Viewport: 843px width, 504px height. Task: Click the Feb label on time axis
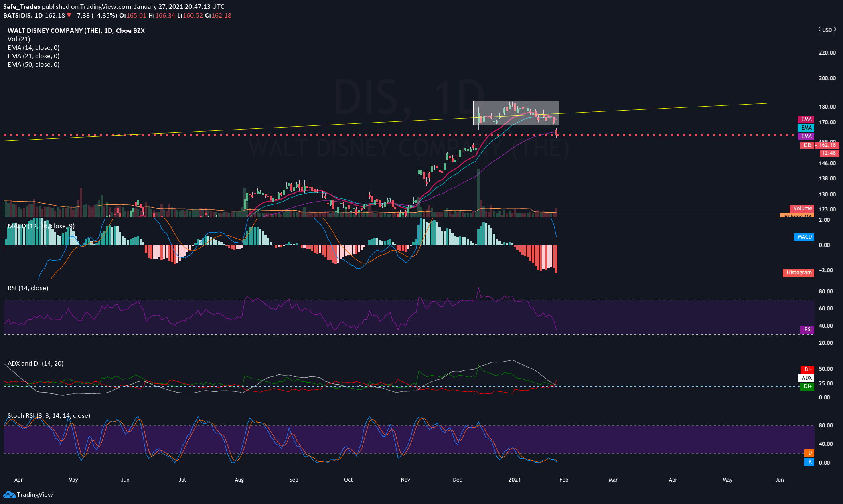pyautogui.click(x=564, y=480)
